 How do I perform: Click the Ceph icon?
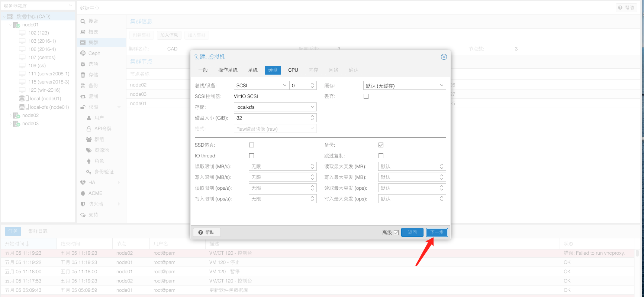[x=83, y=53]
